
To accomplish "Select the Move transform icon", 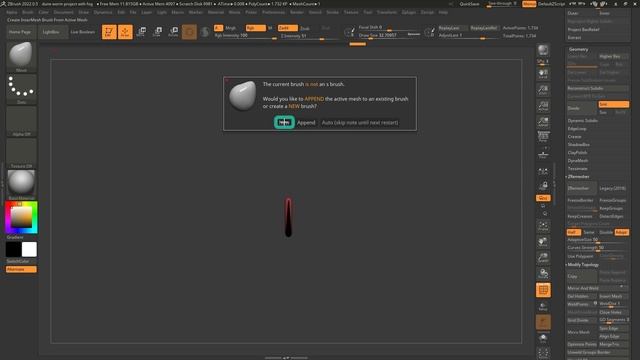I will tap(141, 32).
